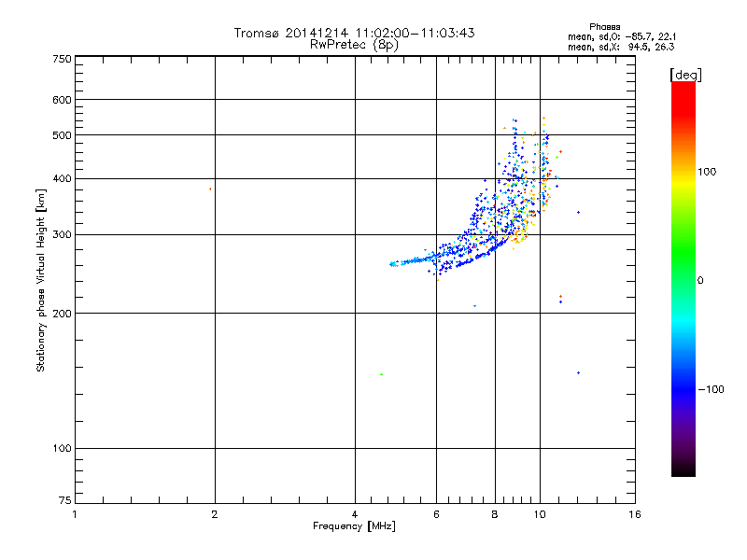
Task: Click the x-axis label '8'
Action: (495, 514)
